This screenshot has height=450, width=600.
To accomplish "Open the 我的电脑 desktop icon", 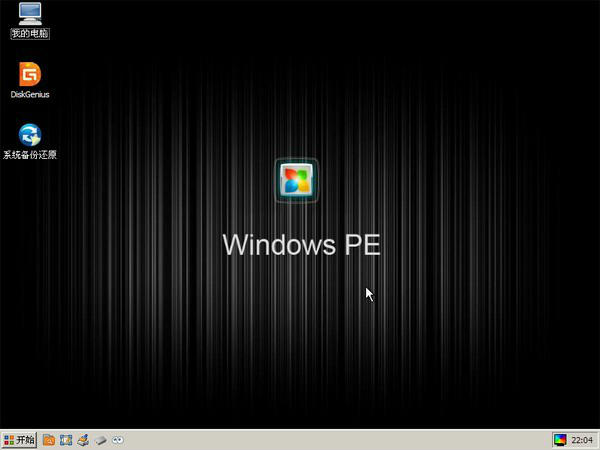I will (x=30, y=20).
